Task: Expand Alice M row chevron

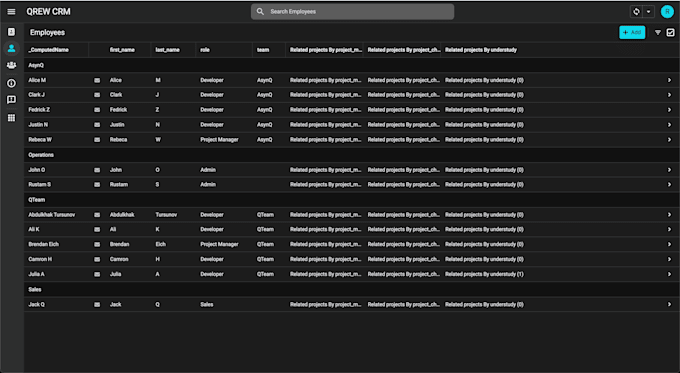Action: click(669, 80)
